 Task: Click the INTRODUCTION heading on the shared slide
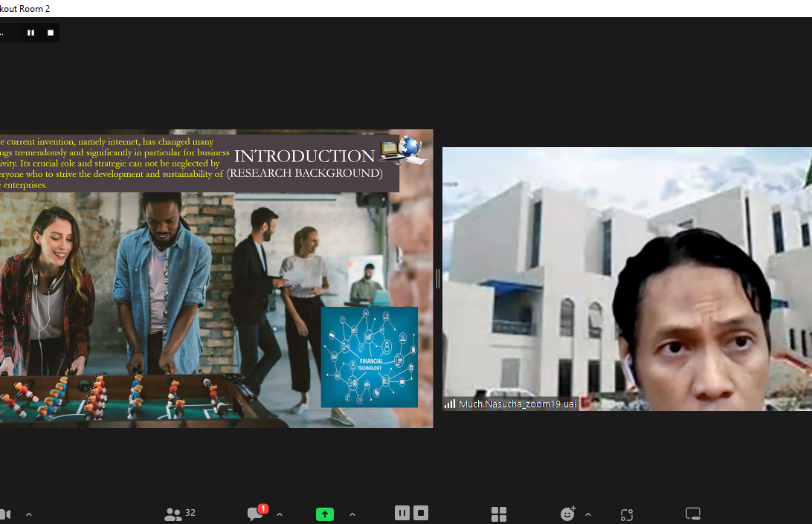coord(305,156)
